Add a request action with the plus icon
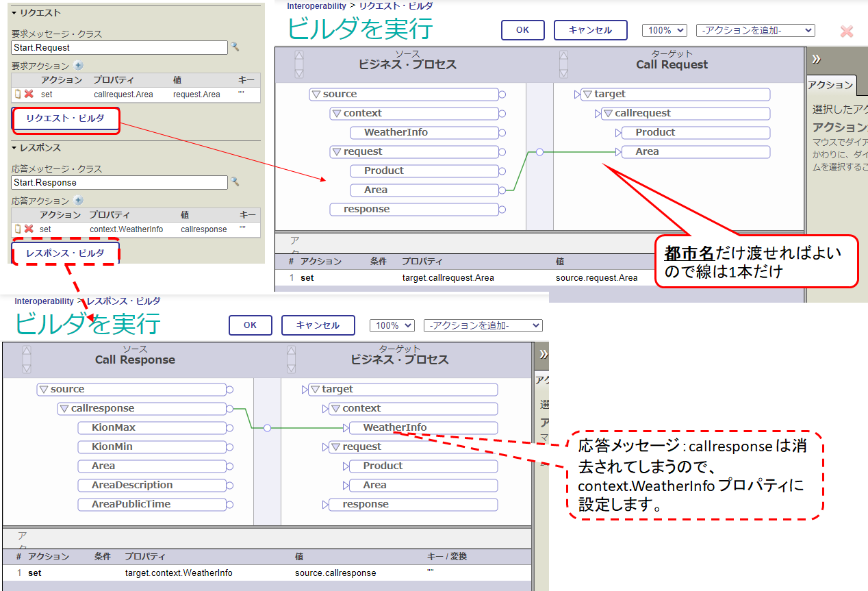Viewport: 868px width, 591px height. (78, 66)
